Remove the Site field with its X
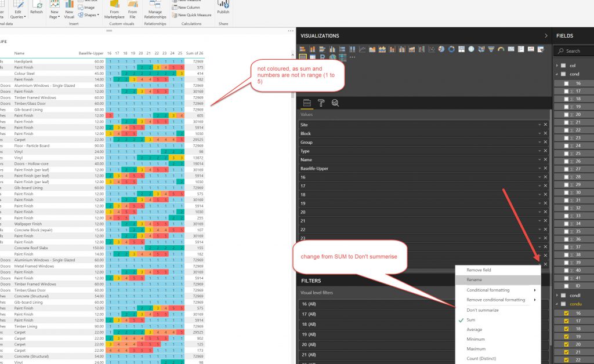 pyautogui.click(x=545, y=125)
